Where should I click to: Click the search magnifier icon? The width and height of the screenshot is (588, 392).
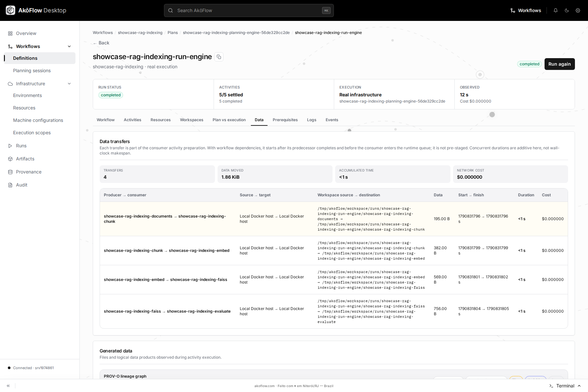[x=171, y=10]
